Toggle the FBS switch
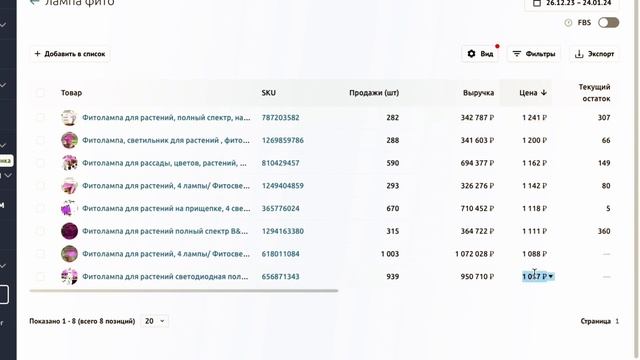The height and width of the screenshot is (360, 640). 609,23
